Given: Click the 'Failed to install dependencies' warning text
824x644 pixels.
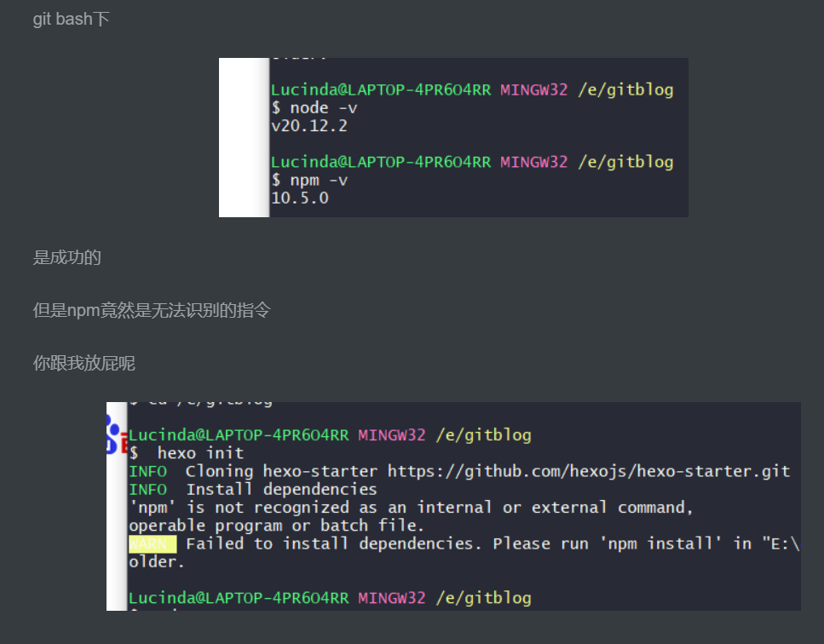Looking at the screenshot, I should [x=333, y=543].
